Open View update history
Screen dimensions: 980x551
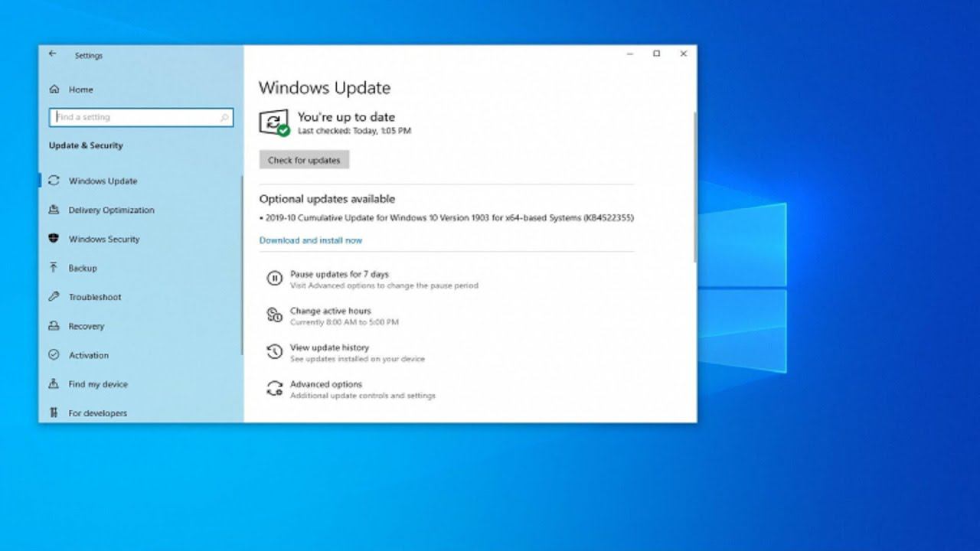click(329, 347)
